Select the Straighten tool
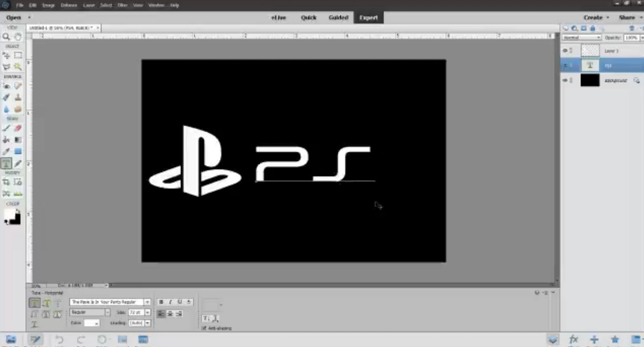Screen dimensions: 644x347 click(18, 194)
